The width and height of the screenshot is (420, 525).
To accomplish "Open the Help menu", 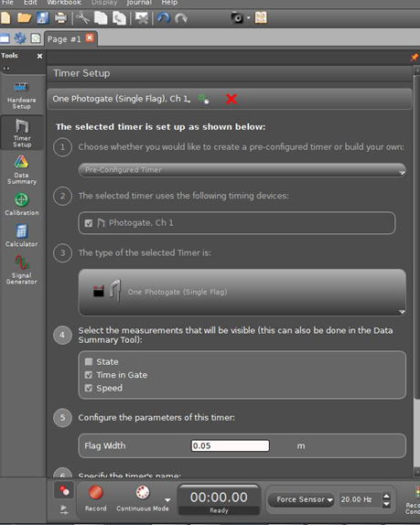I will (169, 3).
